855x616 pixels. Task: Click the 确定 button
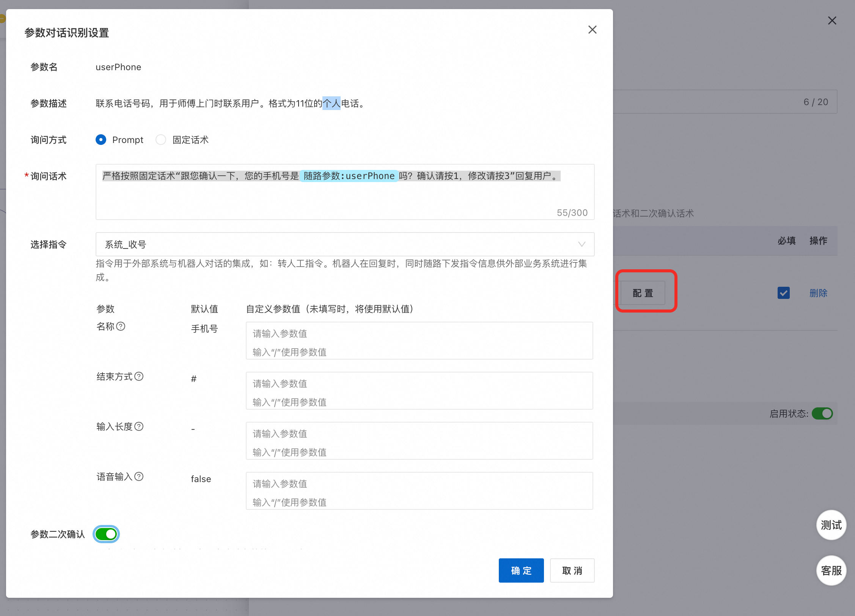tap(521, 570)
